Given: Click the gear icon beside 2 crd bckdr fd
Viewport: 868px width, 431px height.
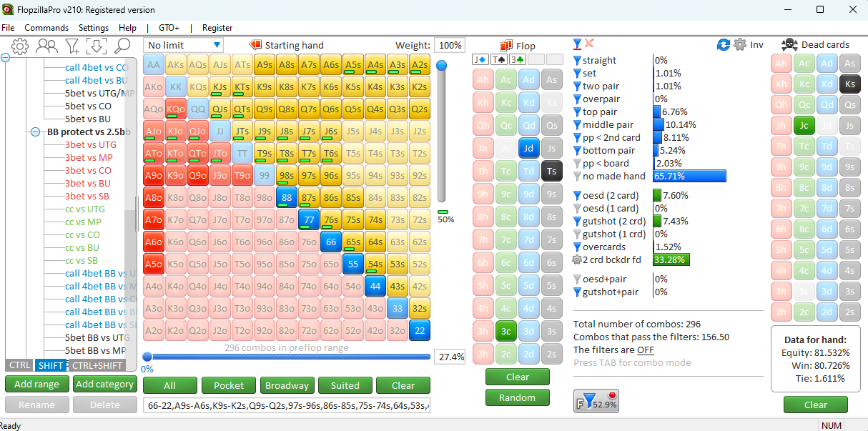Looking at the screenshot, I should 577,260.
